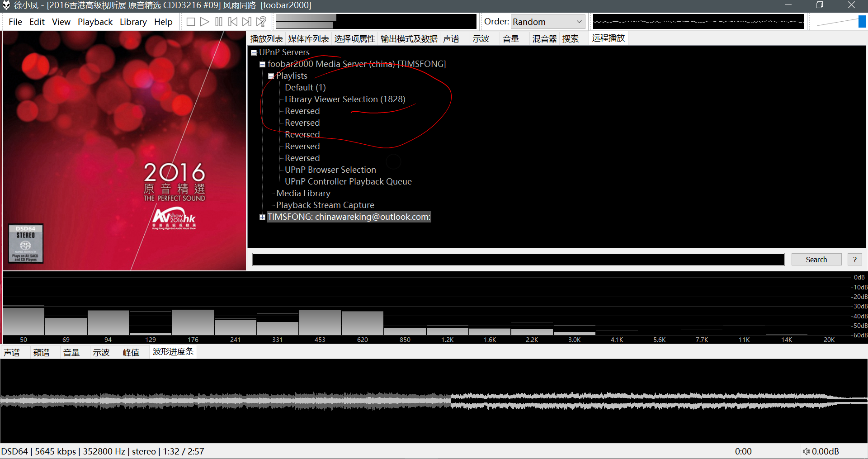Click the search text input field
The width and height of the screenshot is (868, 459).
pos(518,259)
